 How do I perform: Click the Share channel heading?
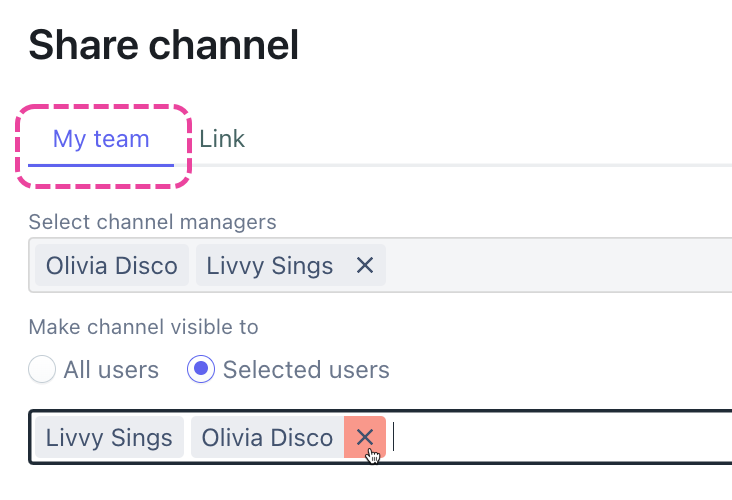tap(164, 45)
